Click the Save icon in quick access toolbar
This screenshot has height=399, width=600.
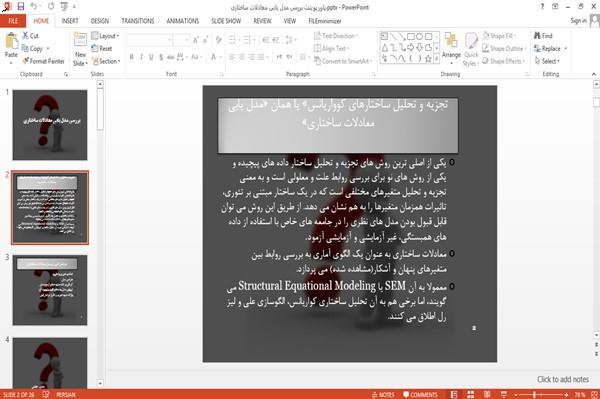click(21, 7)
